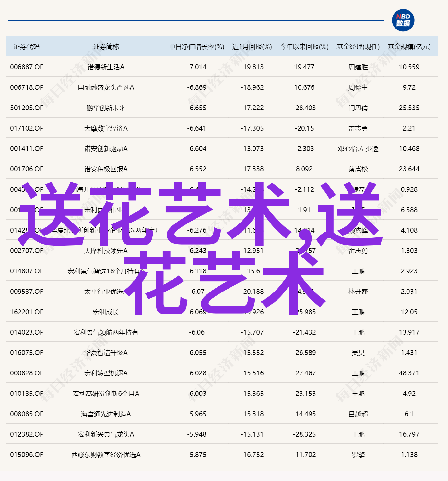Viewport: 448px width, 481px height.
Task: Select fund name 宏利新兴景气龙头A
Action: [x=106, y=434]
